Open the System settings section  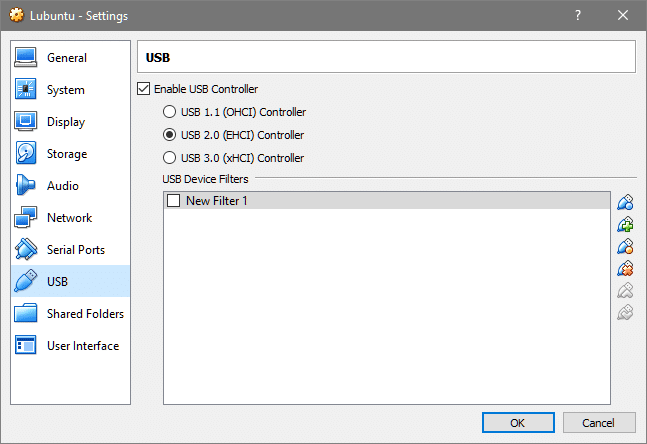coord(70,90)
